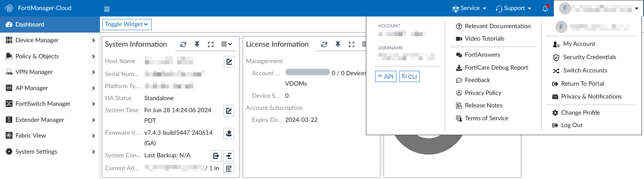The width and height of the screenshot is (644, 179).
Task: Toggle the hamburger sidebar menu
Action: [107, 9]
